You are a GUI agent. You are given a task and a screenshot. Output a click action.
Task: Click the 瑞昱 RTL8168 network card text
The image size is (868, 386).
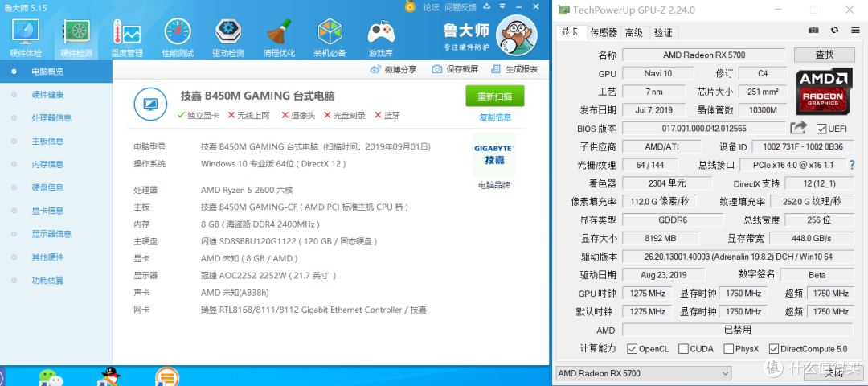point(313,310)
